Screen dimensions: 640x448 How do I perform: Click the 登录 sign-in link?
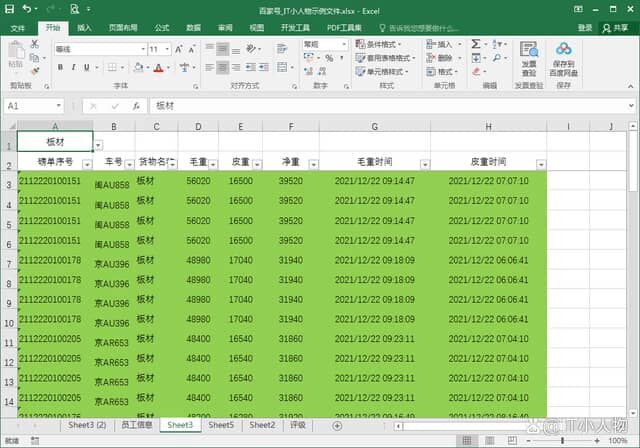584,28
